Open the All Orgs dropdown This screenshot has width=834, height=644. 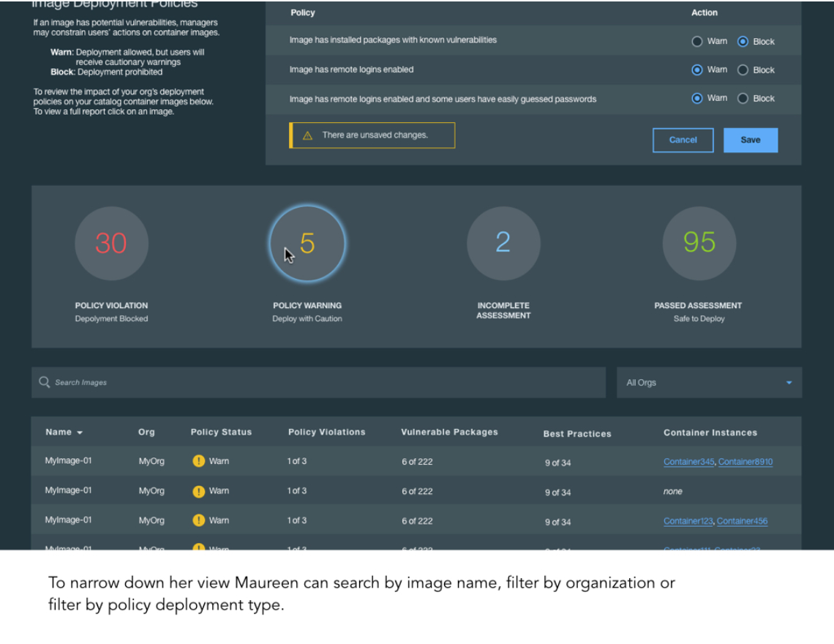click(x=709, y=382)
